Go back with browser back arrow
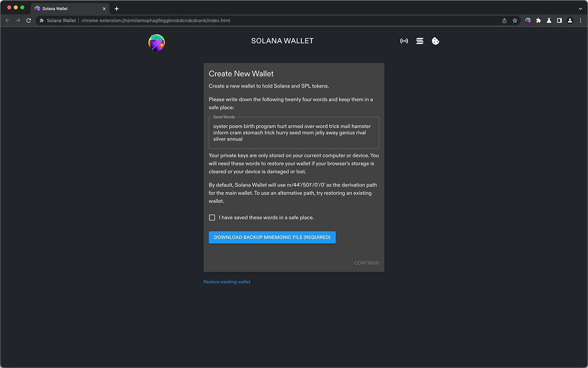 (7, 21)
